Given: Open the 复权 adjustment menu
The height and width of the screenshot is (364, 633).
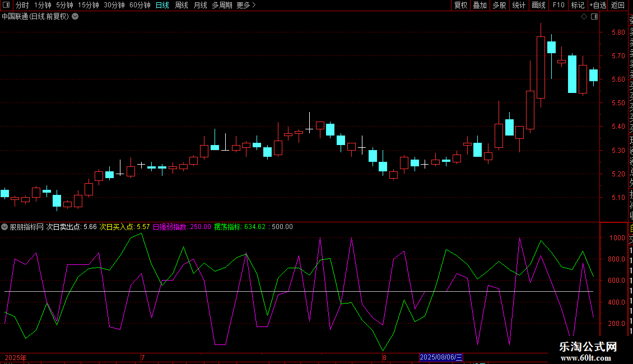Looking at the screenshot, I should click(460, 5).
